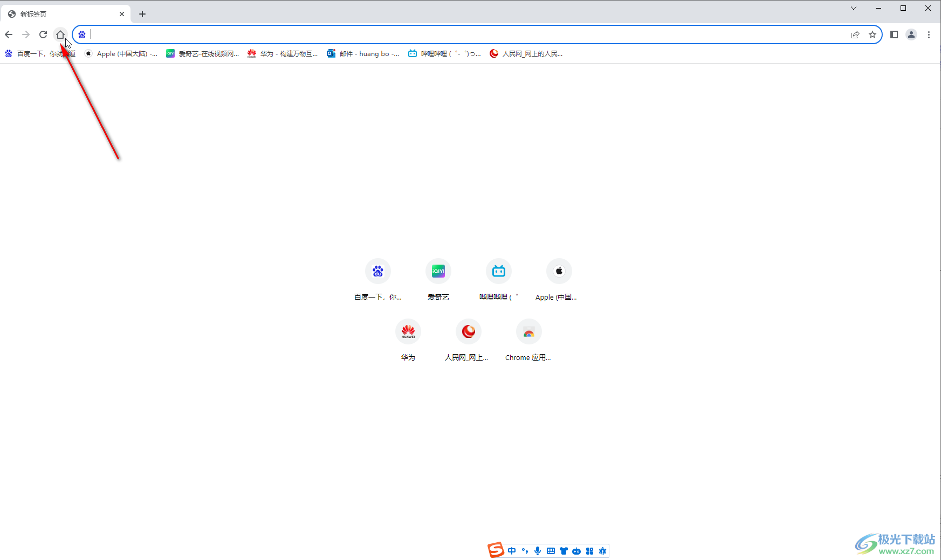Viewport: 941px width, 560px height.
Task: Open the IME skin (shirt) icon
Action: tap(564, 551)
